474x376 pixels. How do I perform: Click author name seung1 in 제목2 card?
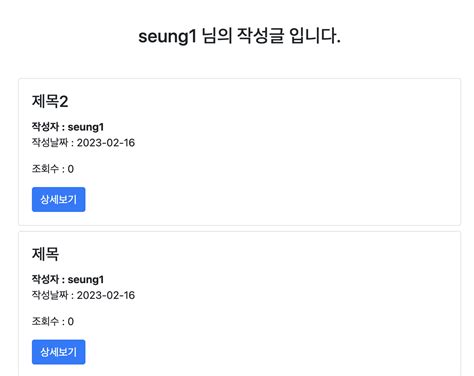(x=86, y=127)
